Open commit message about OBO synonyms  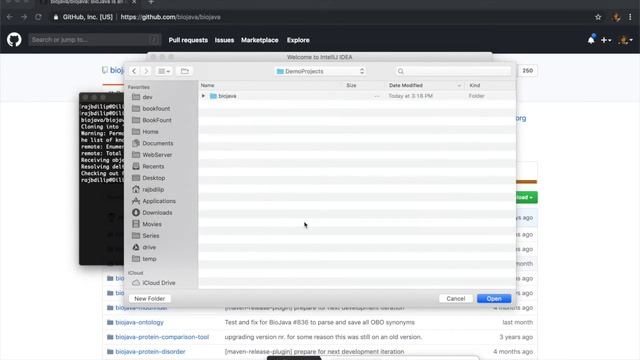[x=320, y=322]
